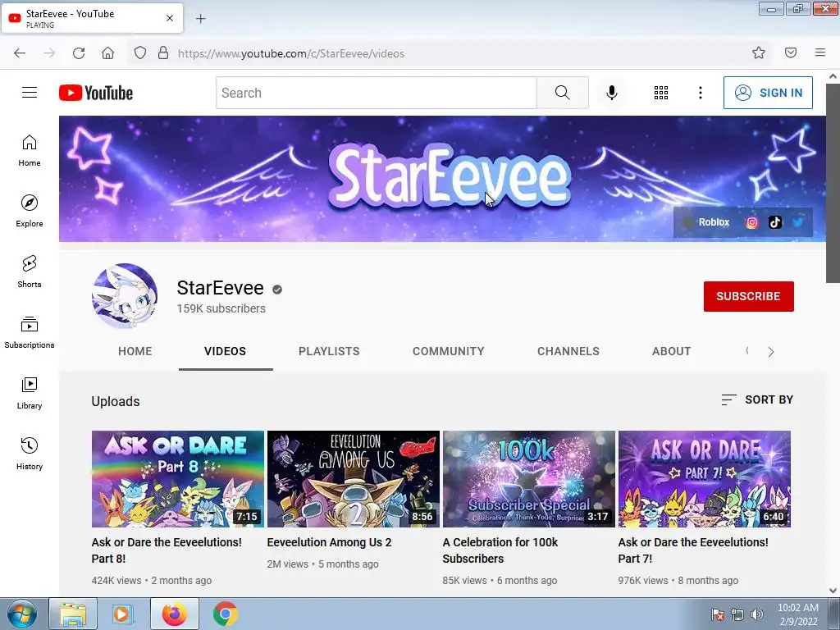Open Eeveelution Among Us 2 thumbnail

coord(354,479)
